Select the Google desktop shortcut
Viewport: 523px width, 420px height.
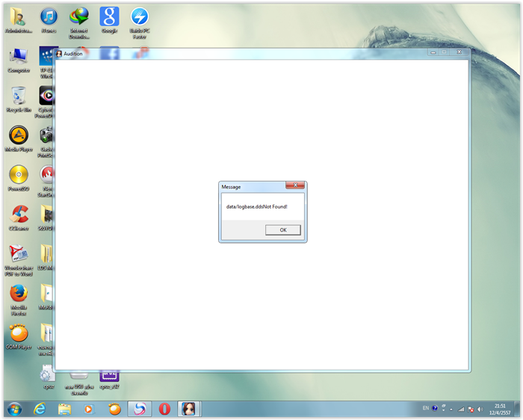(109, 21)
